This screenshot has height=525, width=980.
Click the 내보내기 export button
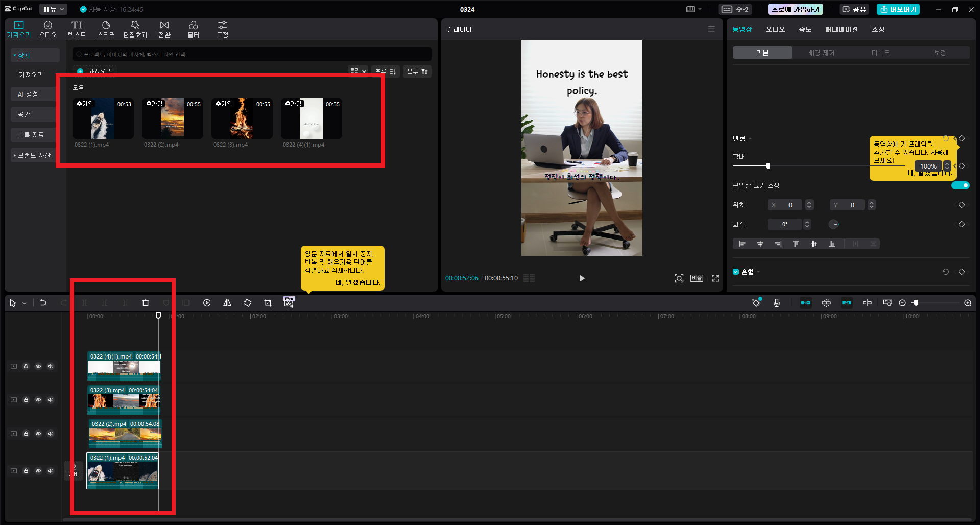click(x=898, y=9)
